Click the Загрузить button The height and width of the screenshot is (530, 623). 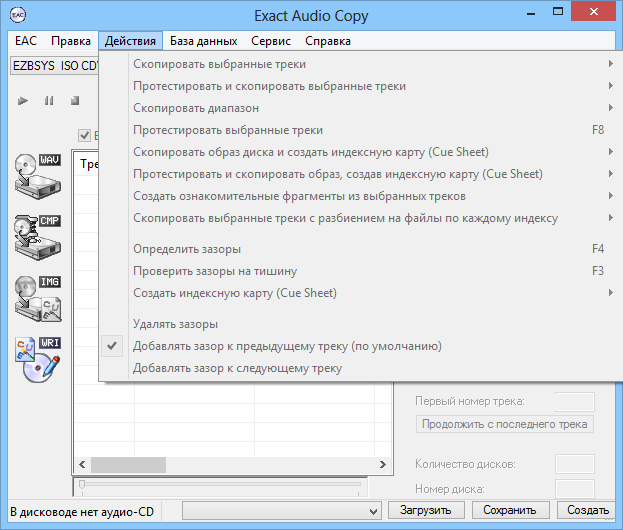(426, 510)
